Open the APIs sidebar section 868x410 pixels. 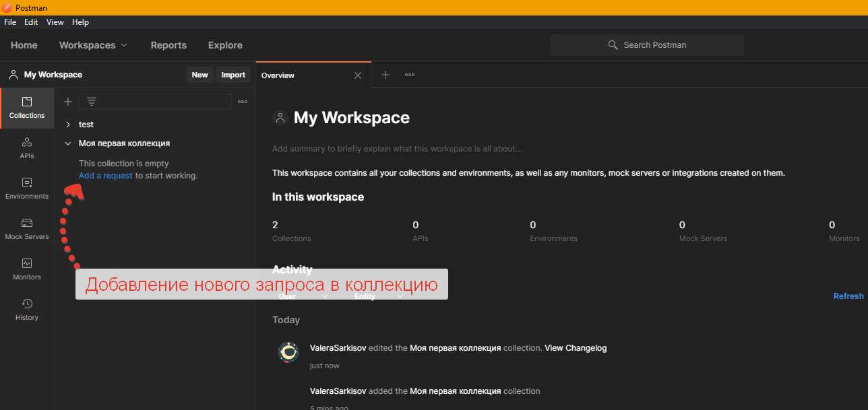click(27, 148)
